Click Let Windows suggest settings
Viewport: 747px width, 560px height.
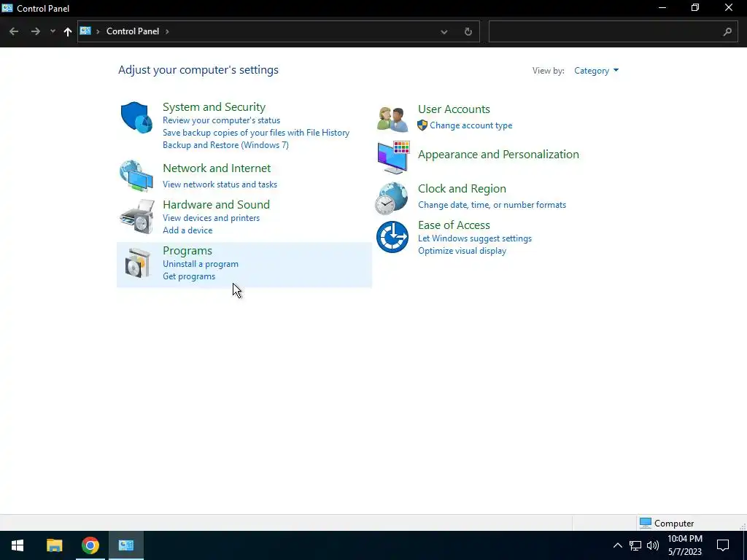click(475, 238)
